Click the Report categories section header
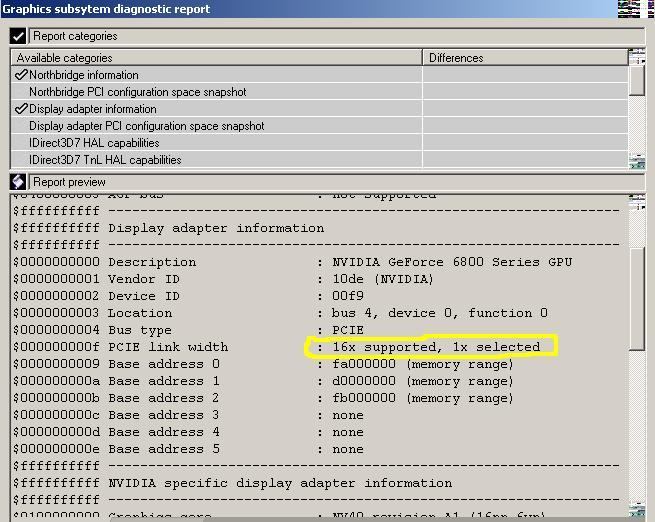Image resolution: width=655 pixels, height=522 pixels. coord(337,36)
